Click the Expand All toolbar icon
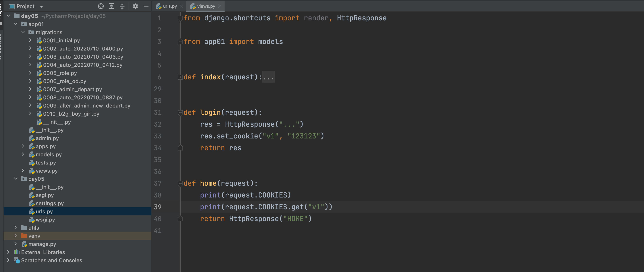Image resolution: width=644 pixels, height=272 pixels. [x=111, y=6]
